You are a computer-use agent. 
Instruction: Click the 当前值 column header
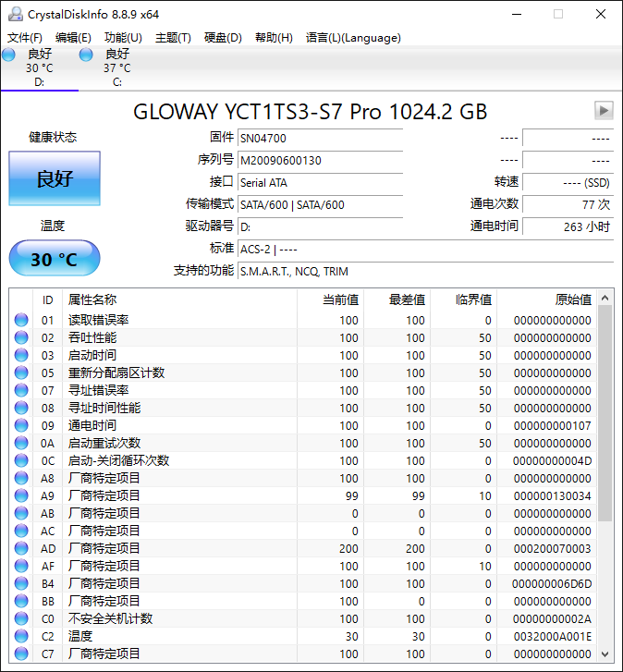(330, 299)
